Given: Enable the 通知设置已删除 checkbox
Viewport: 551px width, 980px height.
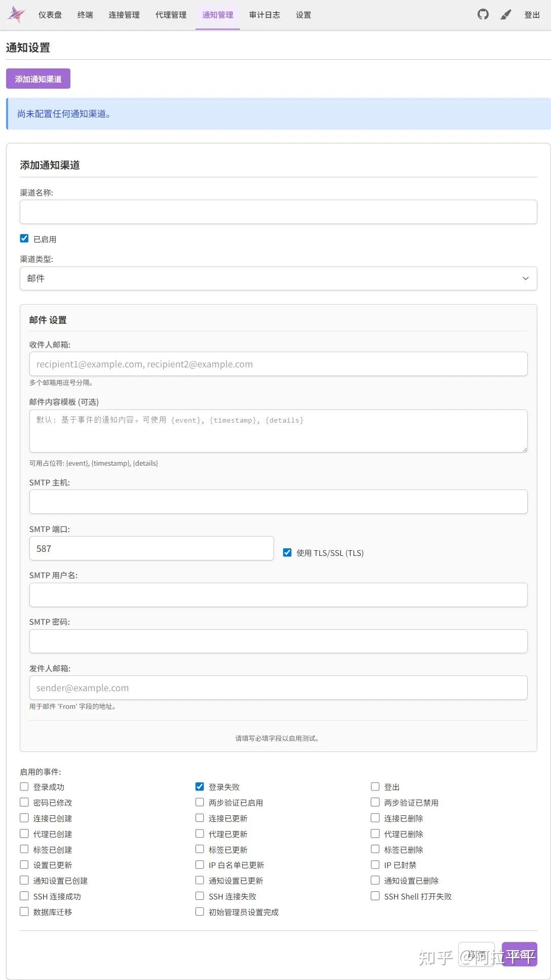Looking at the screenshot, I should [375, 880].
